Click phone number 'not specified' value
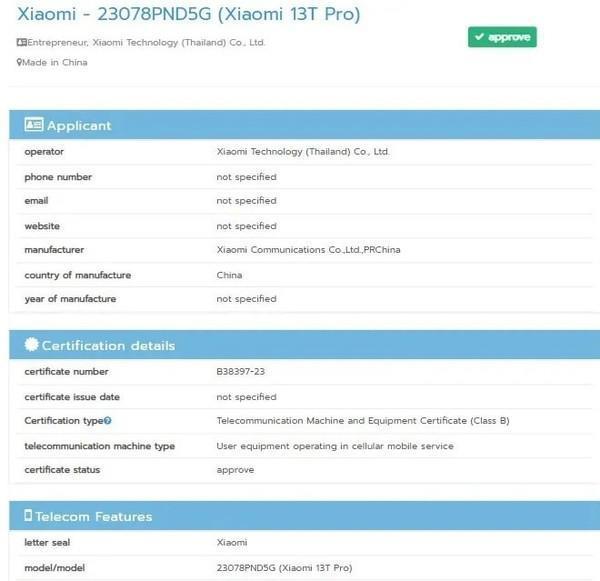600x581 pixels. point(246,177)
